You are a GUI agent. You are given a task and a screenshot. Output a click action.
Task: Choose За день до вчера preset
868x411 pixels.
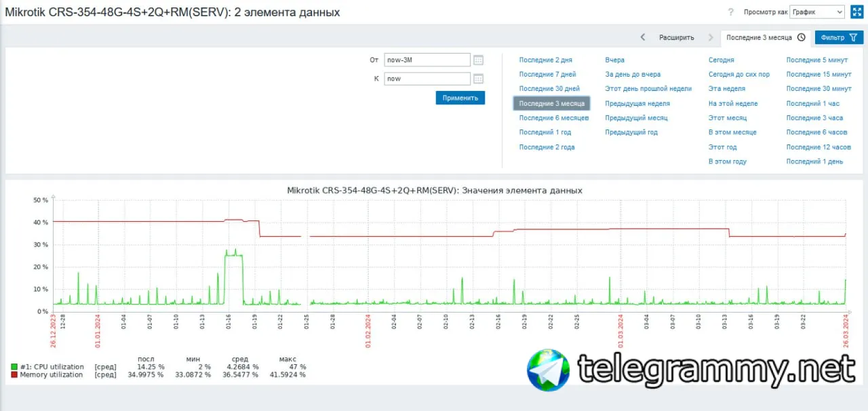tap(633, 75)
